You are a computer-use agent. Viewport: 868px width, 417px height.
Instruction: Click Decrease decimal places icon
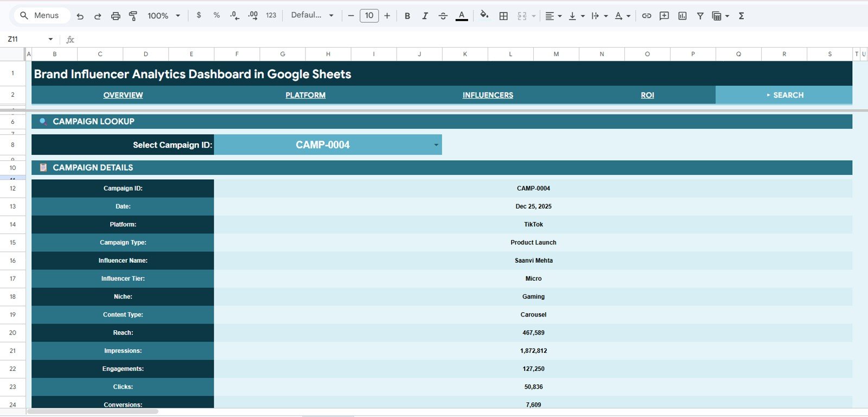coord(234,16)
